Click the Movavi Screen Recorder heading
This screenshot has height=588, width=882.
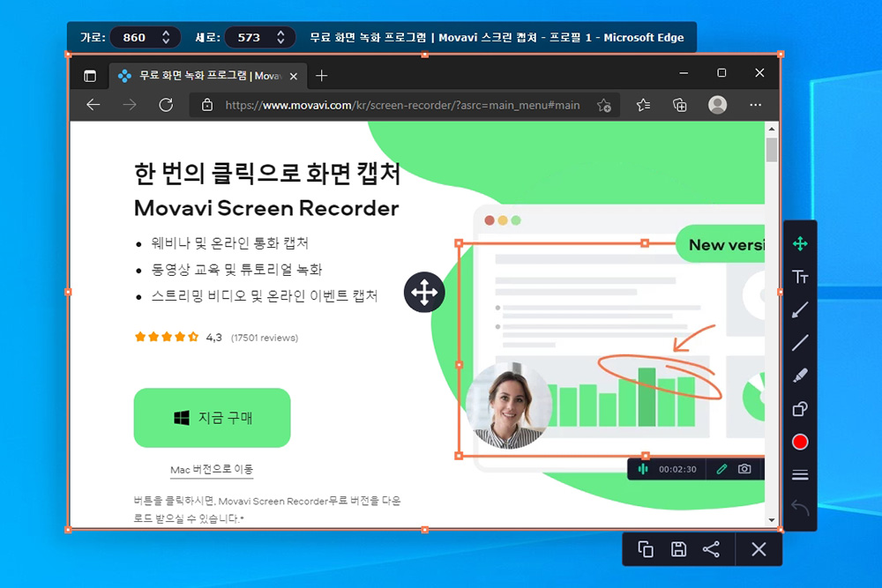point(266,208)
